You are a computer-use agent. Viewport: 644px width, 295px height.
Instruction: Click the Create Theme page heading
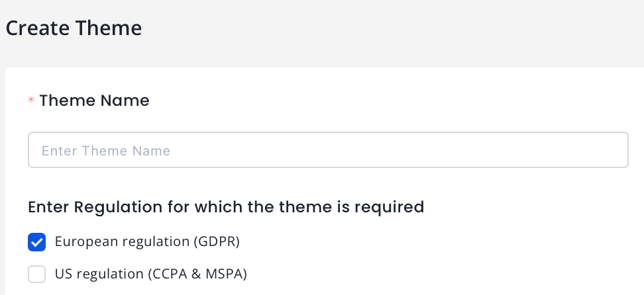tap(74, 28)
